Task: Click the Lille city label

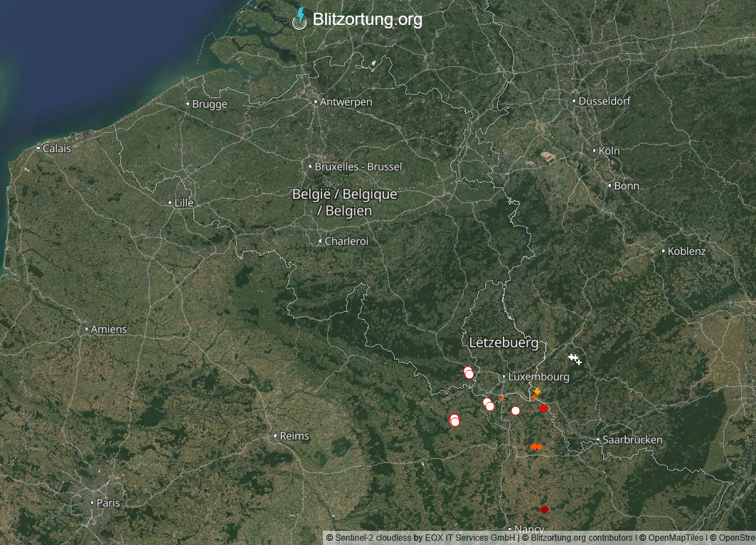Action: coord(183,203)
